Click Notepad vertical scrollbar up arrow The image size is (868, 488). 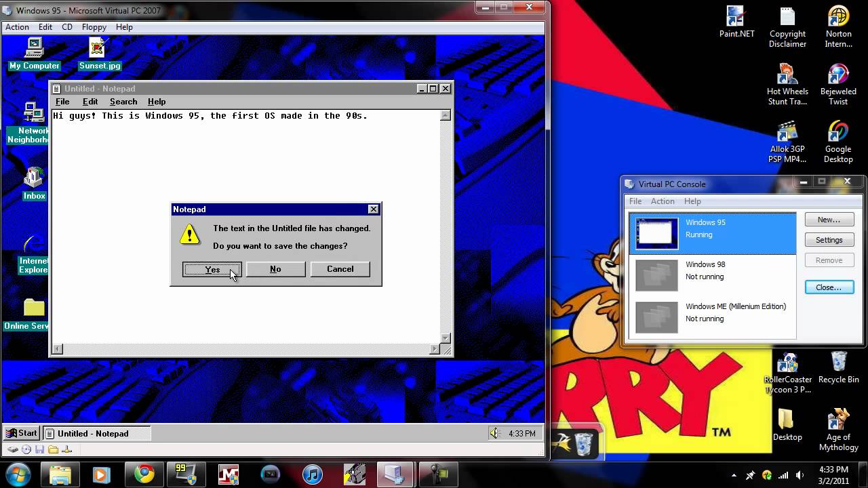pyautogui.click(x=446, y=116)
